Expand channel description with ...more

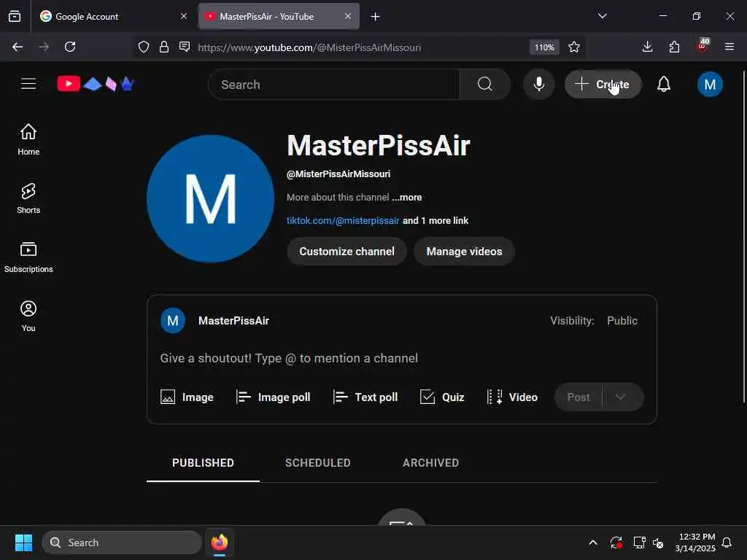click(x=407, y=197)
